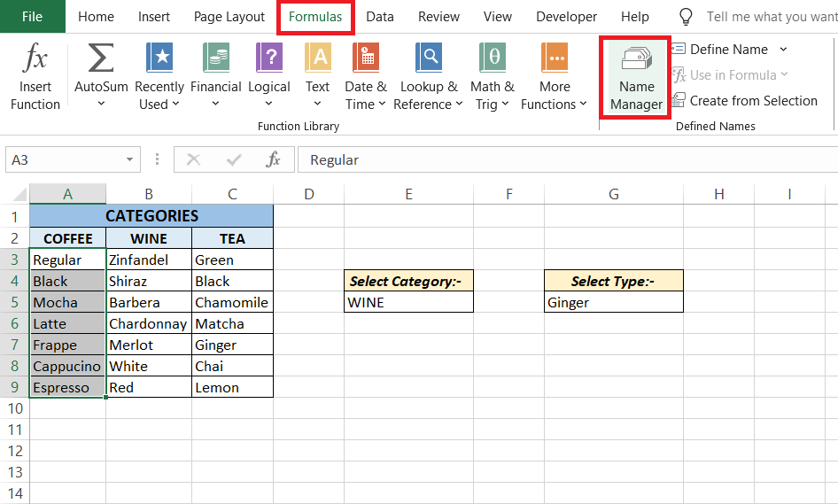Open the File tab

(33, 17)
